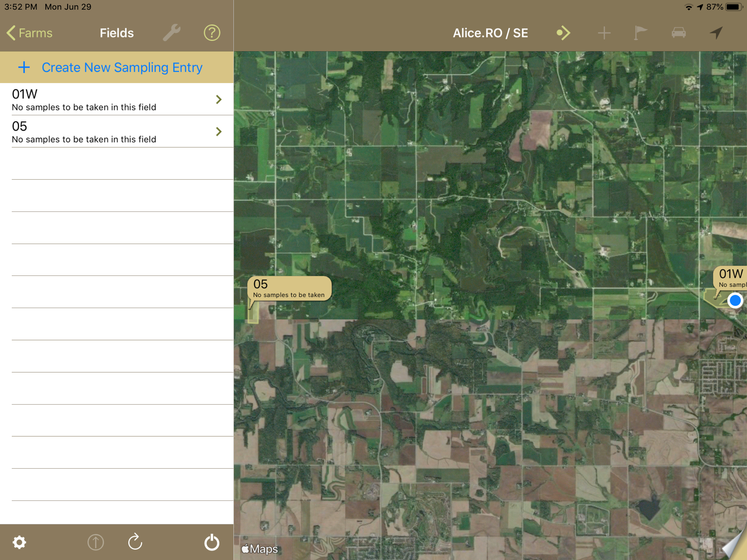Viewport: 747px width, 560px height.
Task: Expand the 01W field row chevron
Action: 218,99
